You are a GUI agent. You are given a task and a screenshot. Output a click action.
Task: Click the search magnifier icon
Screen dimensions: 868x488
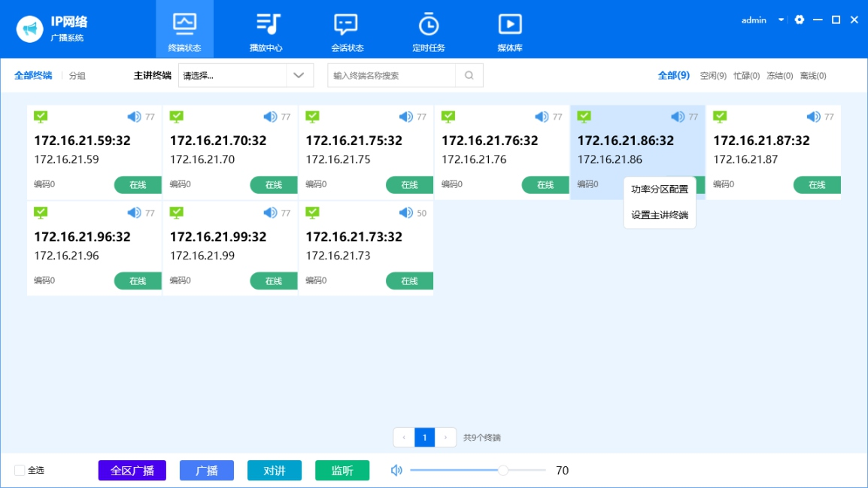pyautogui.click(x=469, y=75)
